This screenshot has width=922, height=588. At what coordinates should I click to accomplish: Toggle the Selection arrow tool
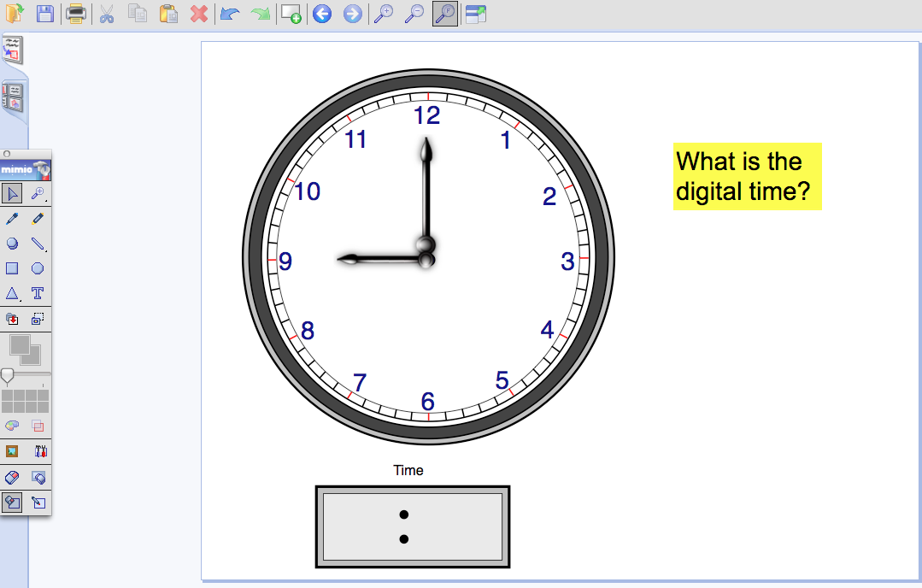(12, 193)
